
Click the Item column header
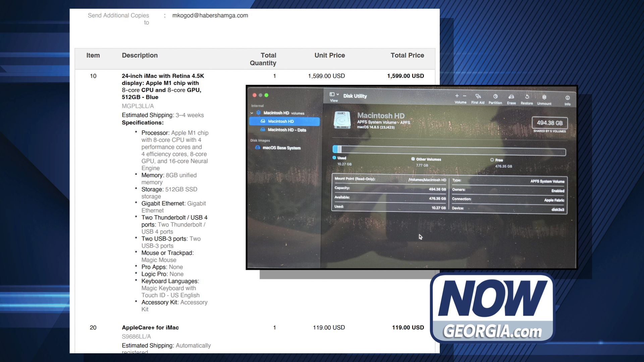click(93, 55)
